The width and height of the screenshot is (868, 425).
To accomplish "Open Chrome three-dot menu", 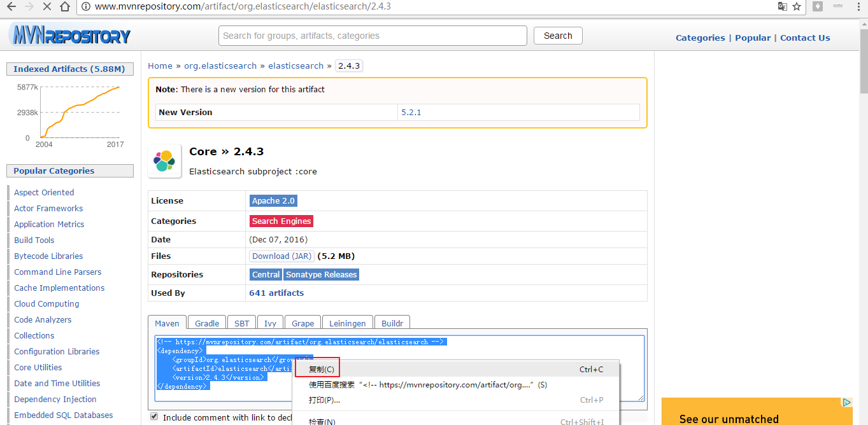I will click(x=857, y=6).
